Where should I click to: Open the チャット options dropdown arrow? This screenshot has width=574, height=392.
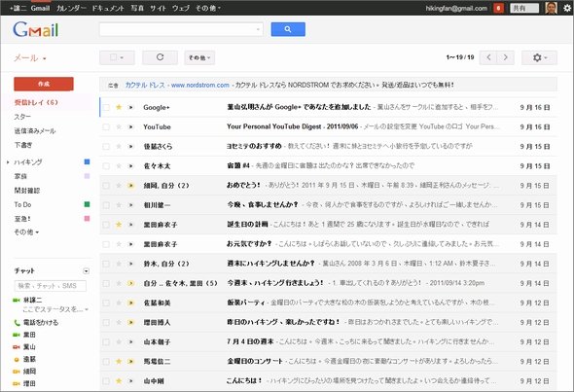pos(86,271)
